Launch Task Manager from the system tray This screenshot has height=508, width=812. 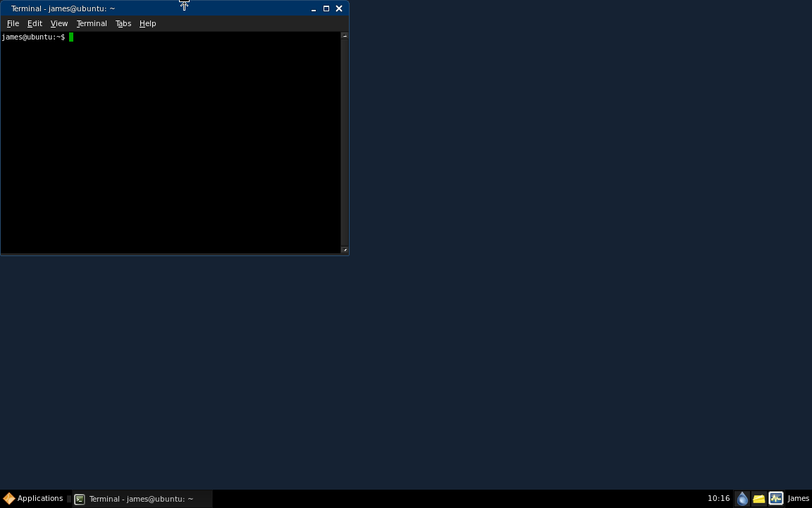[x=776, y=498]
